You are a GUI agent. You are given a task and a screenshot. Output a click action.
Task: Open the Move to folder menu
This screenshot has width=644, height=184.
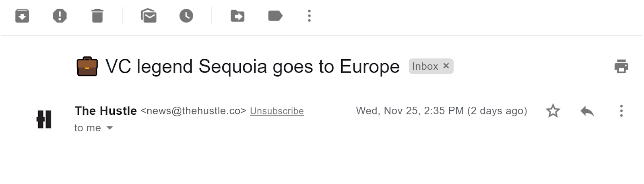pyautogui.click(x=237, y=16)
